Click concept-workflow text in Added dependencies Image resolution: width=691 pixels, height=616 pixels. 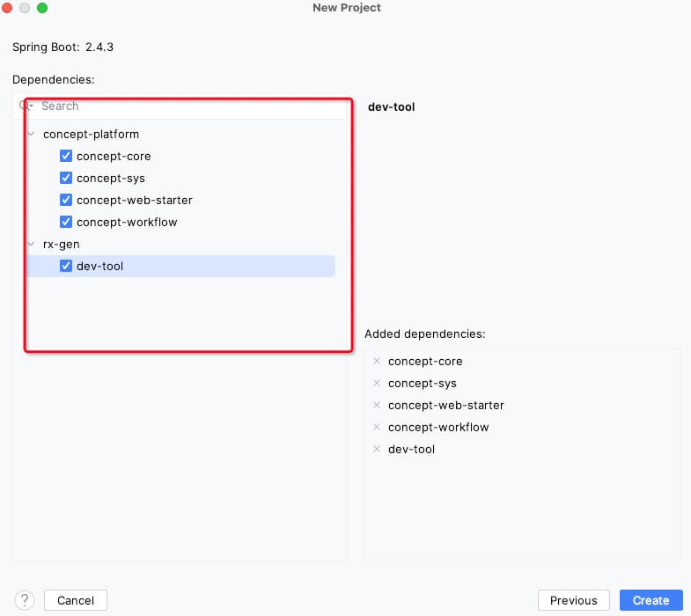(438, 428)
